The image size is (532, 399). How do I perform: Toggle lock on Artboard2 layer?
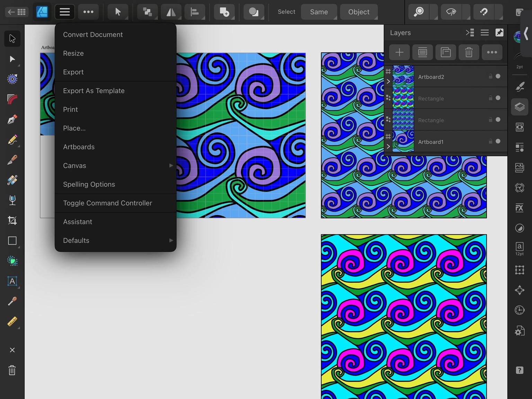[x=490, y=76]
